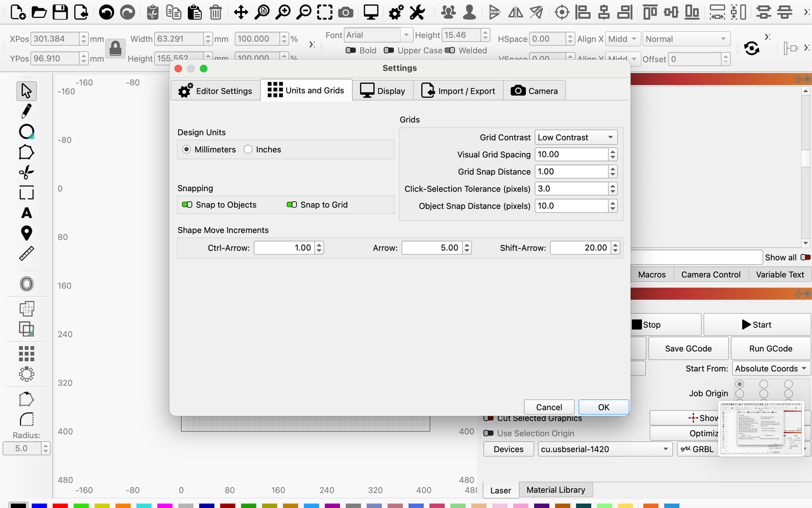Click the Position Laser marker tool
This screenshot has width=812, height=508.
(x=26, y=233)
